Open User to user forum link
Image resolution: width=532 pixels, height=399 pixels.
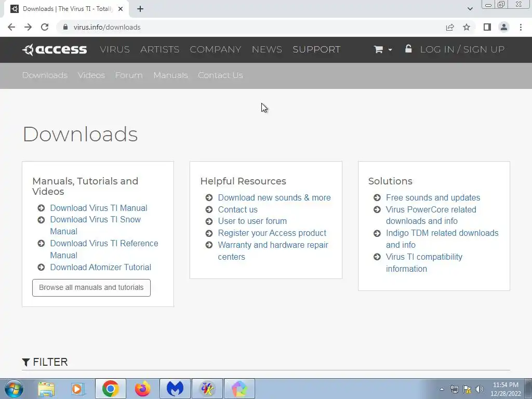click(252, 221)
